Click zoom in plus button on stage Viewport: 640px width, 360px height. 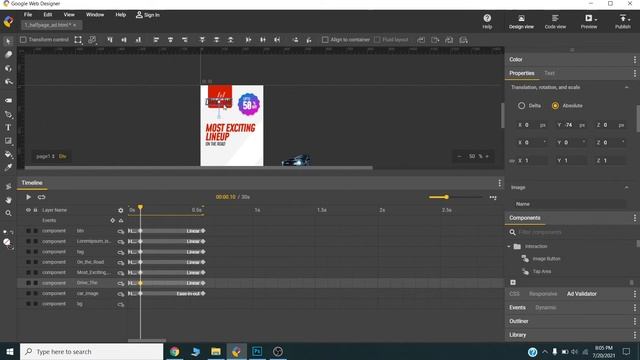[487, 156]
